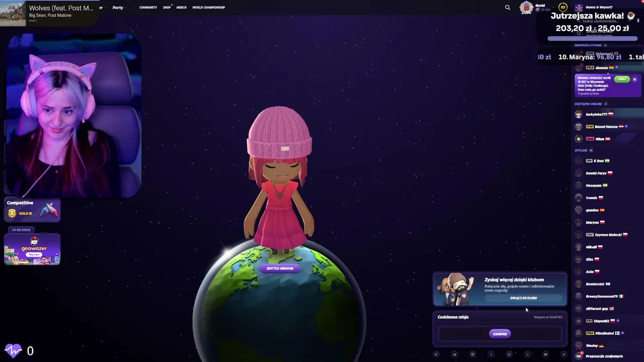The width and height of the screenshot is (644, 362).
Task: Open the Instagram social icon
Action: click(509, 354)
